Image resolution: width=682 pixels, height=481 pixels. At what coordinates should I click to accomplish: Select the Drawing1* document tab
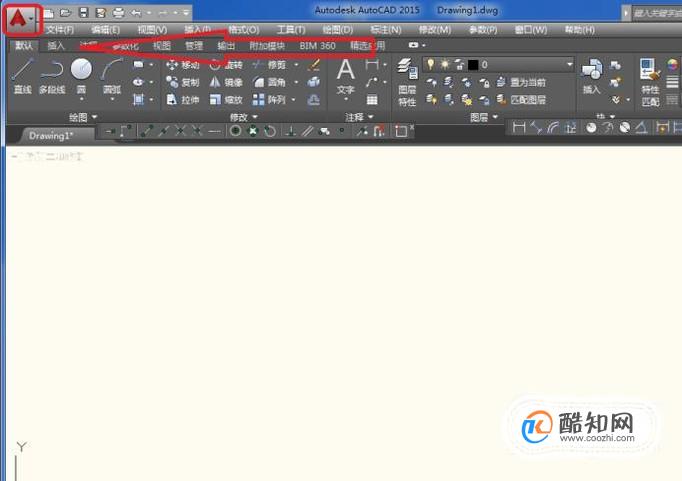51,136
